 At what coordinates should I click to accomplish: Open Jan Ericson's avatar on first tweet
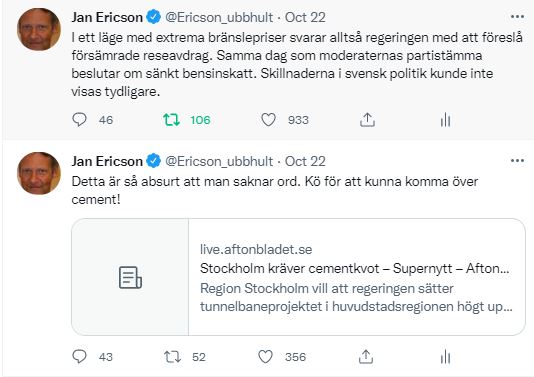(39, 30)
